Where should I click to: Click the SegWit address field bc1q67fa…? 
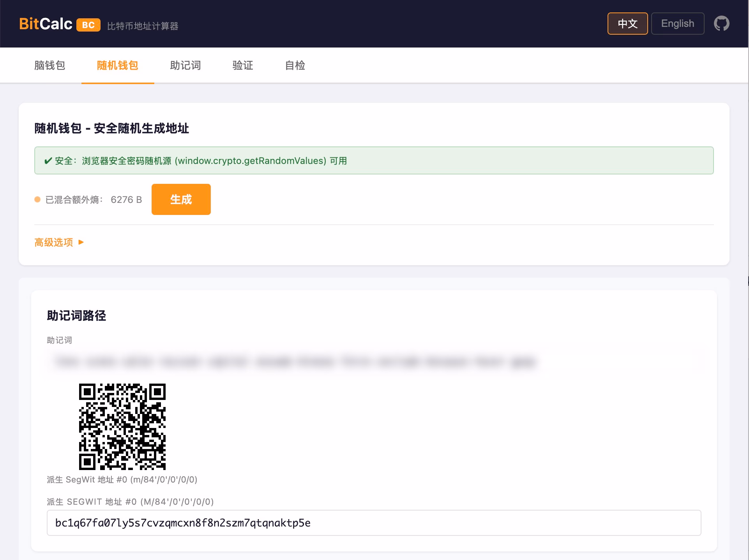coord(374,523)
